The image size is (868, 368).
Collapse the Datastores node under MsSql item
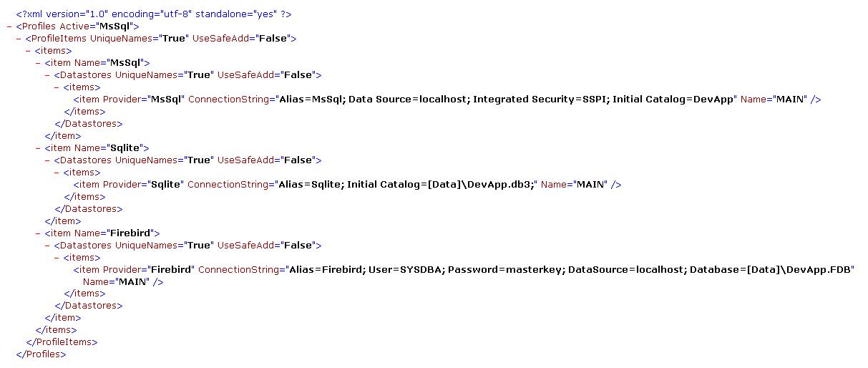[x=47, y=75]
